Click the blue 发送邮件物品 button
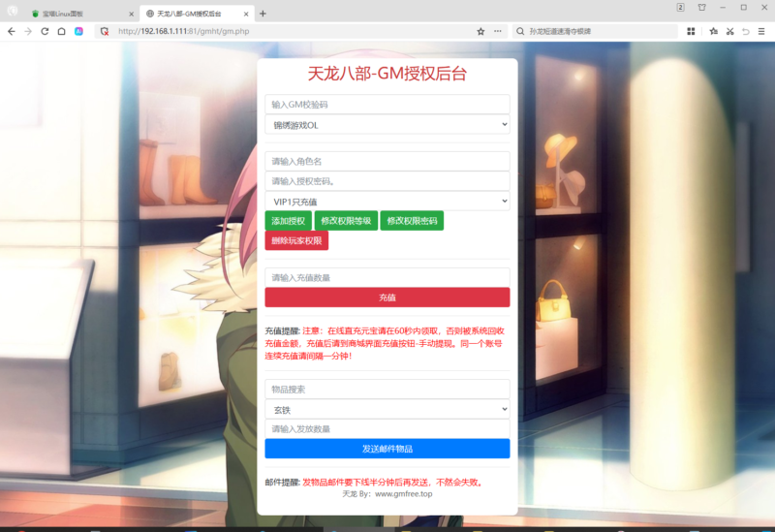 387,449
